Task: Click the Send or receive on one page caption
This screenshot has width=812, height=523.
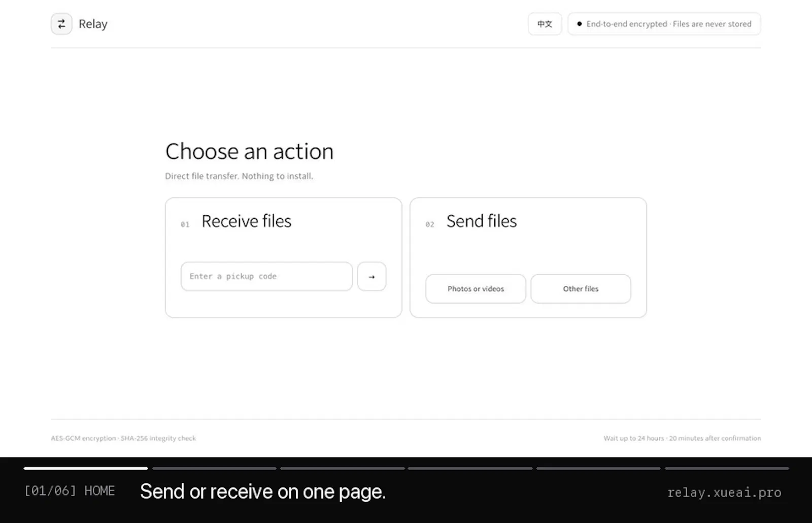Action: click(x=263, y=492)
